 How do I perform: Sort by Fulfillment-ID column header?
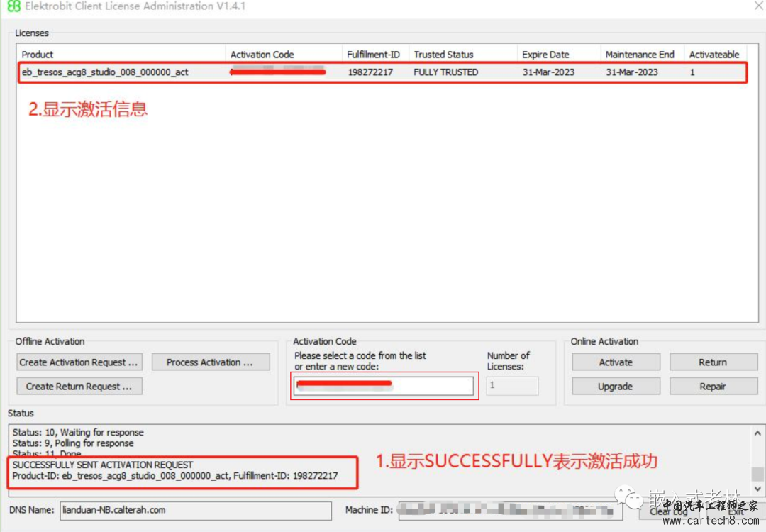[x=375, y=54]
